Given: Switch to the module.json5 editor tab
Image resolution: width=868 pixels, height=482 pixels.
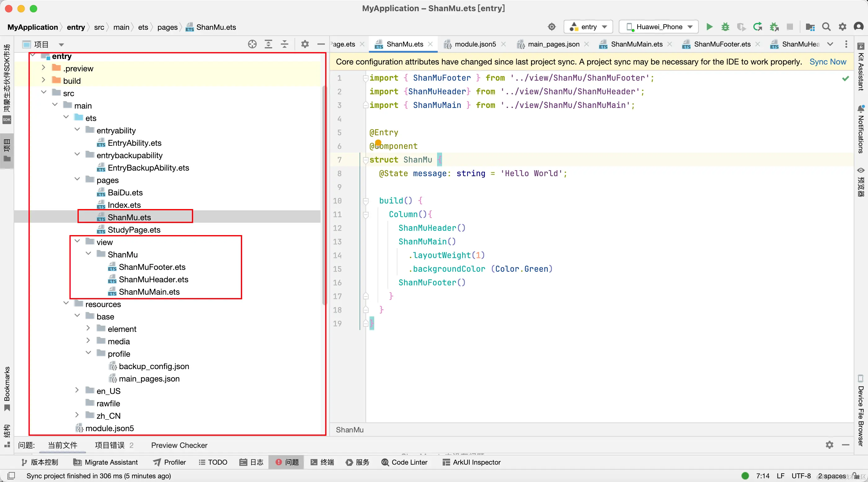Looking at the screenshot, I should coord(475,44).
